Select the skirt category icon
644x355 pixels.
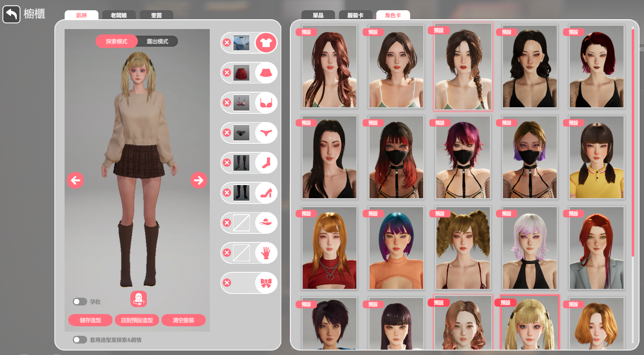click(266, 73)
